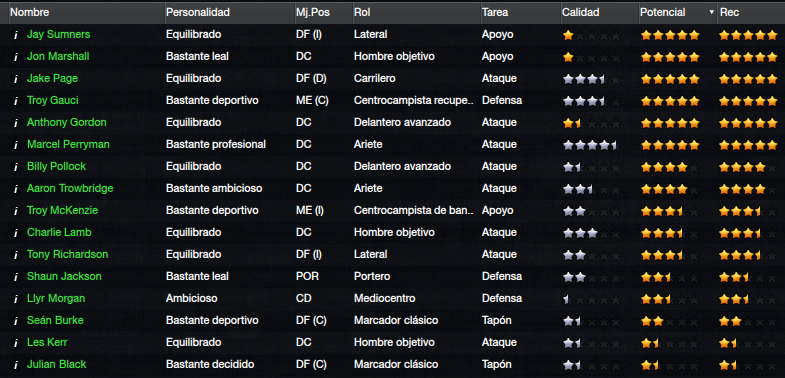Click info icon for Julian Black
The width and height of the screenshot is (785, 378).
pyautogui.click(x=16, y=364)
